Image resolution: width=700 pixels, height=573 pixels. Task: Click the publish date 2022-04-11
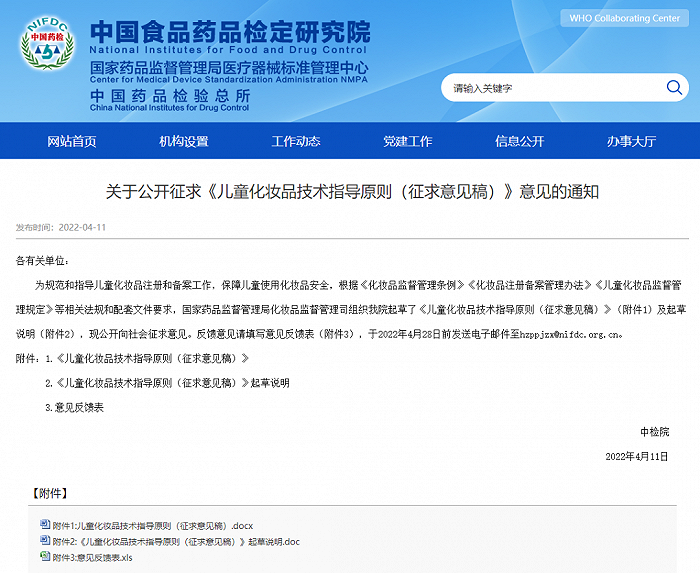82,228
